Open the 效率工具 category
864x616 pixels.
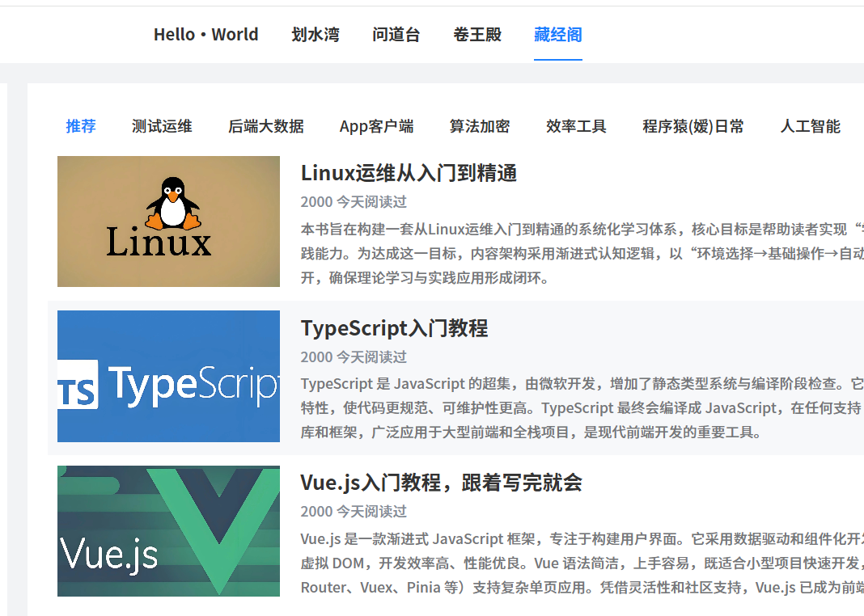[x=576, y=126]
